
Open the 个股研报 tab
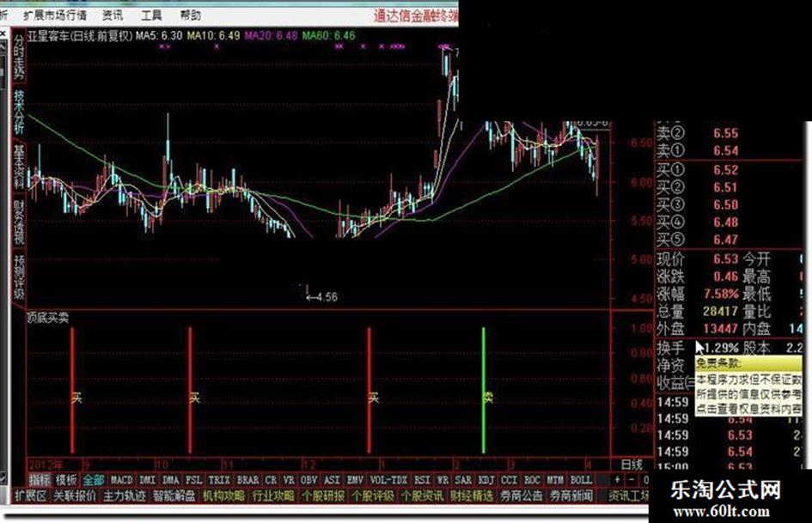pyautogui.click(x=322, y=496)
